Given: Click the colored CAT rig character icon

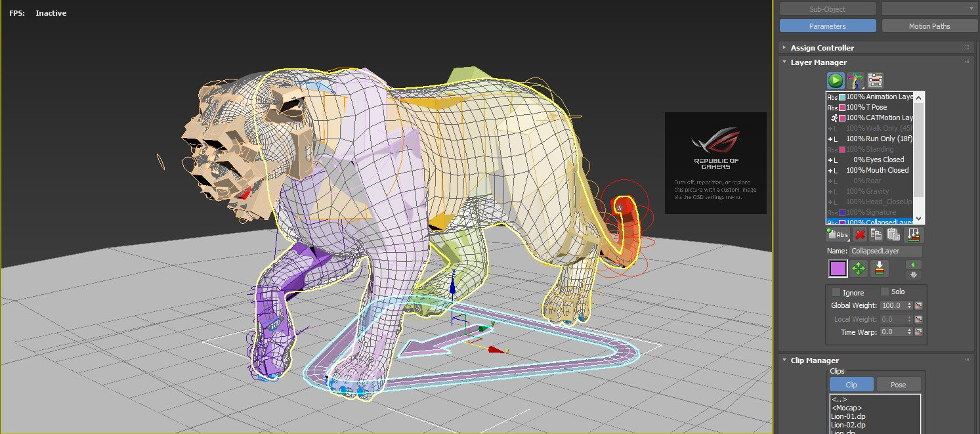Looking at the screenshot, I should point(855,80).
